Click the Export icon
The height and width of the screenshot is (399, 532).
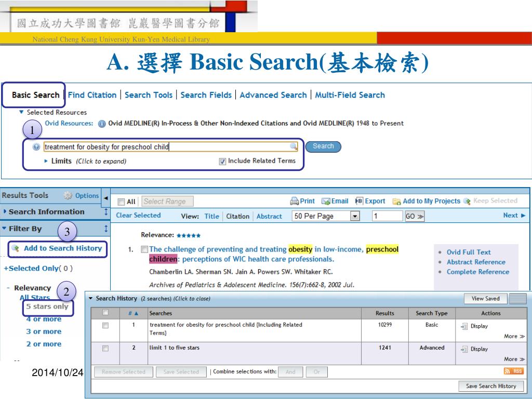(359, 201)
